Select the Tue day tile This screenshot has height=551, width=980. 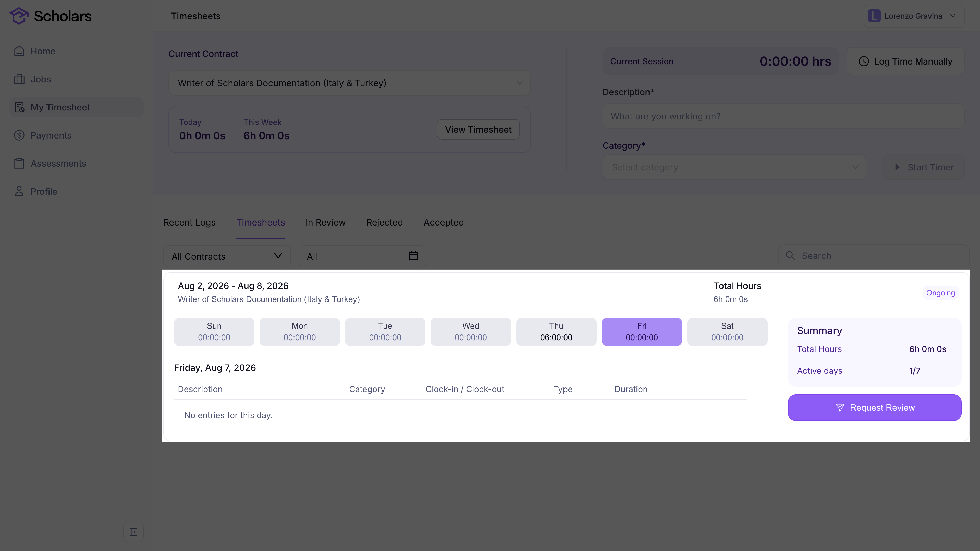(x=385, y=332)
